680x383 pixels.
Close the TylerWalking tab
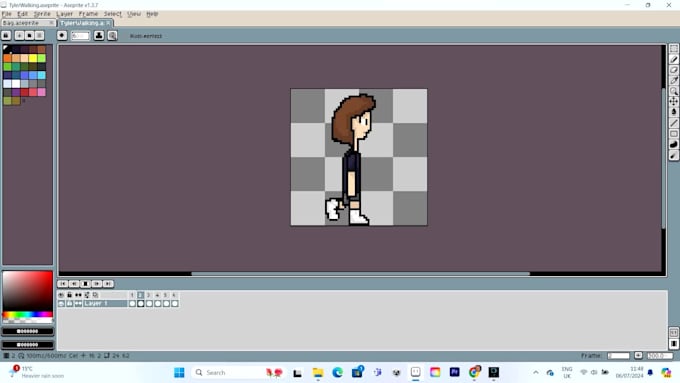(108, 23)
